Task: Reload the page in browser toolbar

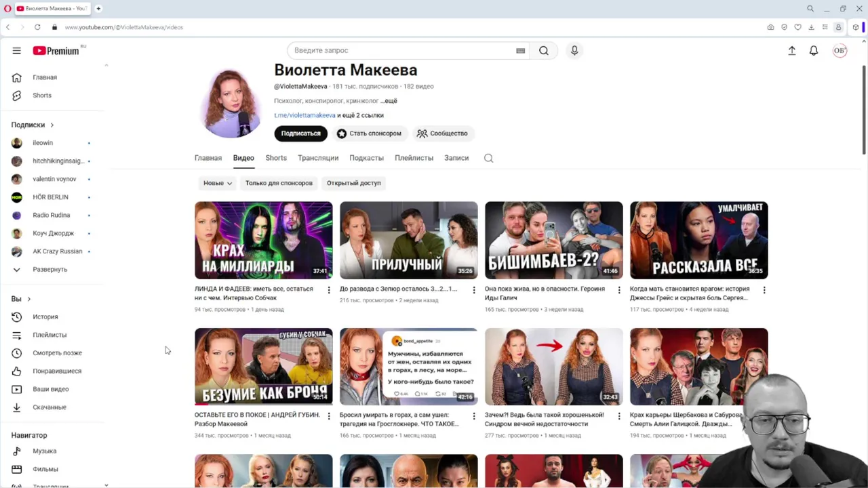Action: click(x=37, y=27)
